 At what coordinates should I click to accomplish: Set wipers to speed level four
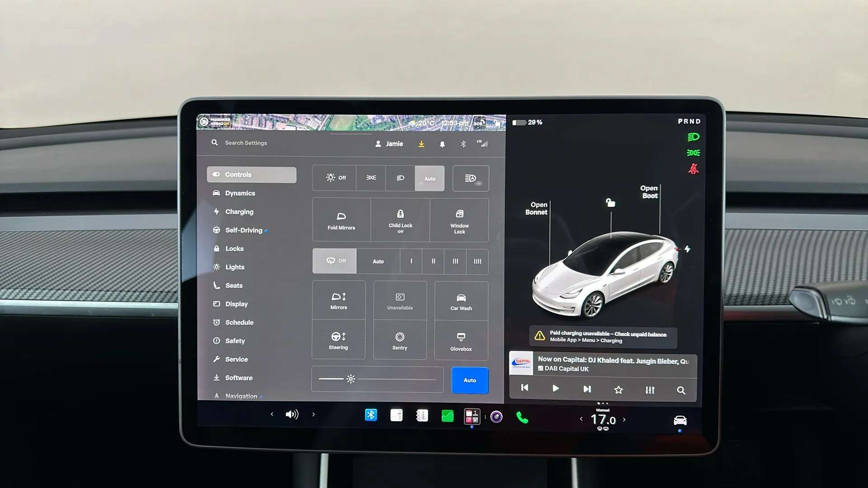(x=477, y=262)
